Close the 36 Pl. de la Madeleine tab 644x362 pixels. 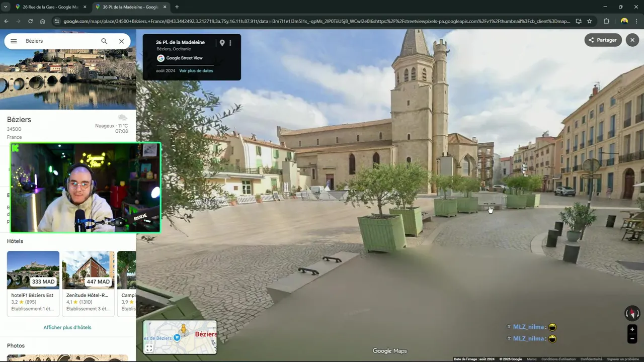point(165,7)
